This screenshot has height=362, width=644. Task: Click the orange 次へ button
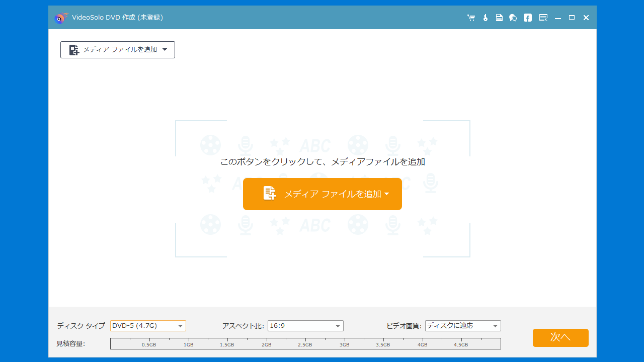pyautogui.click(x=560, y=337)
